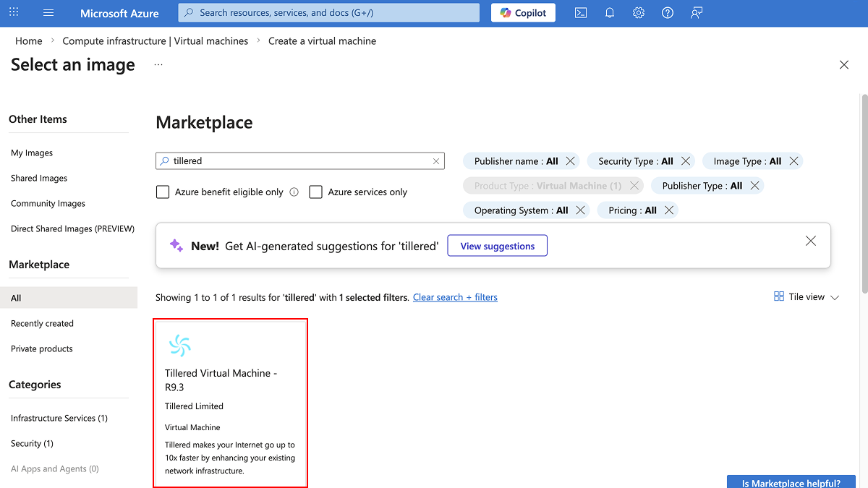Open the notifications bell
The height and width of the screenshot is (488, 868).
pyautogui.click(x=609, y=12)
